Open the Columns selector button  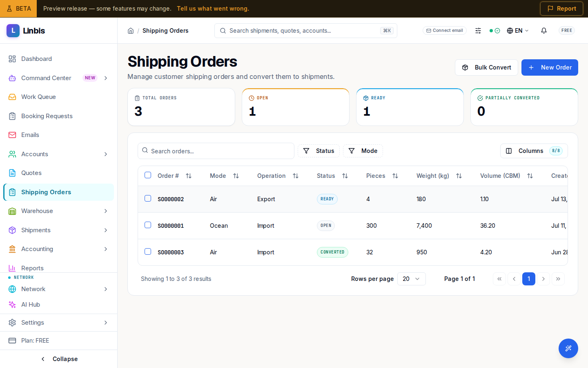click(534, 151)
